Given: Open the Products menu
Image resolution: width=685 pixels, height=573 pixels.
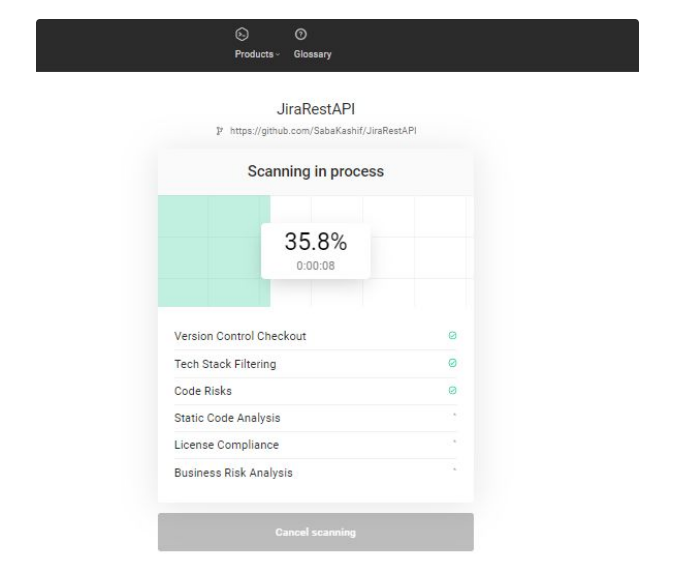Looking at the screenshot, I should (x=256, y=54).
